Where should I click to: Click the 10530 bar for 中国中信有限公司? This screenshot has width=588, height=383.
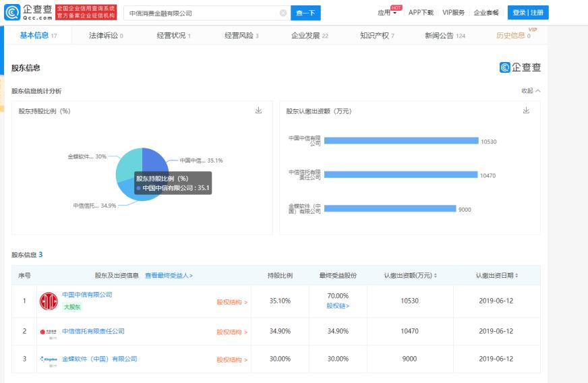pyautogui.click(x=401, y=141)
